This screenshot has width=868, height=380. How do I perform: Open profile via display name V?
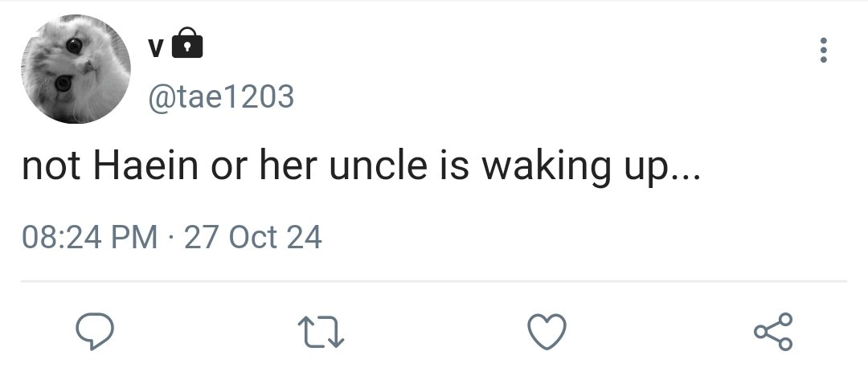(156, 49)
